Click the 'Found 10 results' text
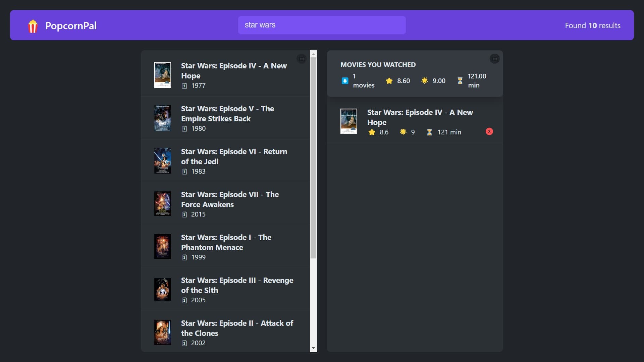644x362 pixels. click(x=593, y=25)
